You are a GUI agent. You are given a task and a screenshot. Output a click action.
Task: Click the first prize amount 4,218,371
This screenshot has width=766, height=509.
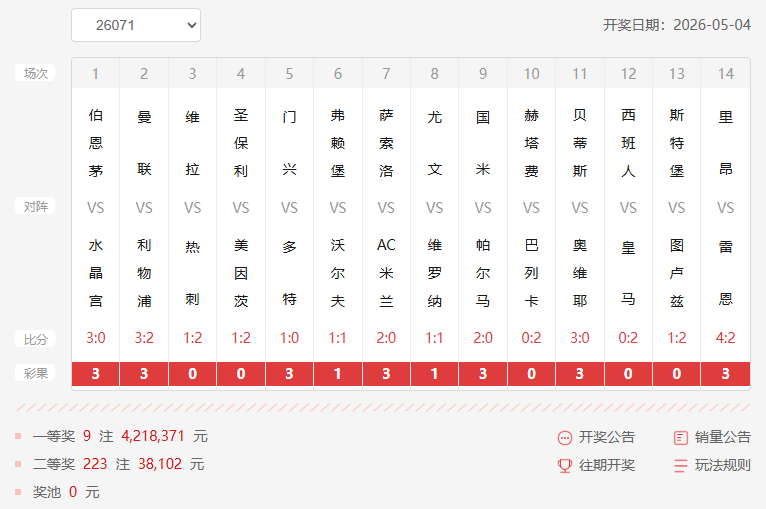pos(153,436)
